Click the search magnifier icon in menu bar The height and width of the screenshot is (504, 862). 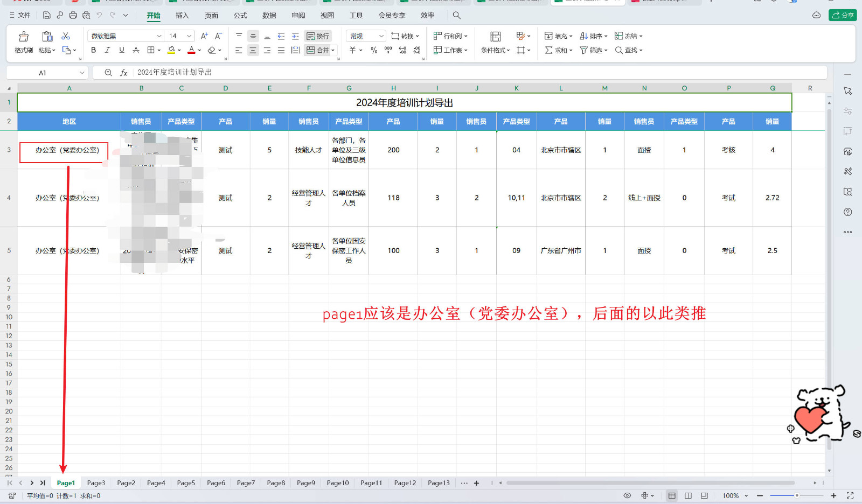point(456,15)
